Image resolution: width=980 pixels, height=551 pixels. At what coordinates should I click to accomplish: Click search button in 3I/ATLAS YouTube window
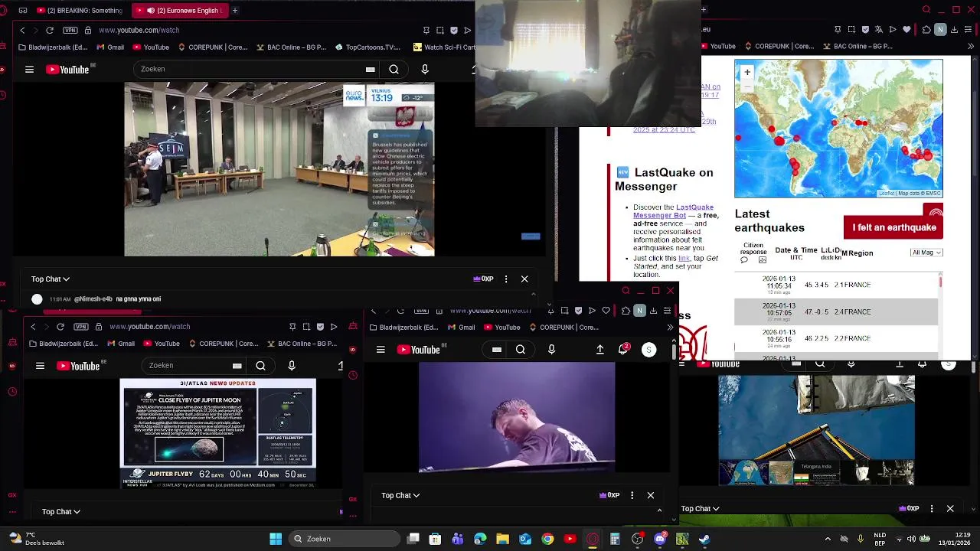[260, 366]
